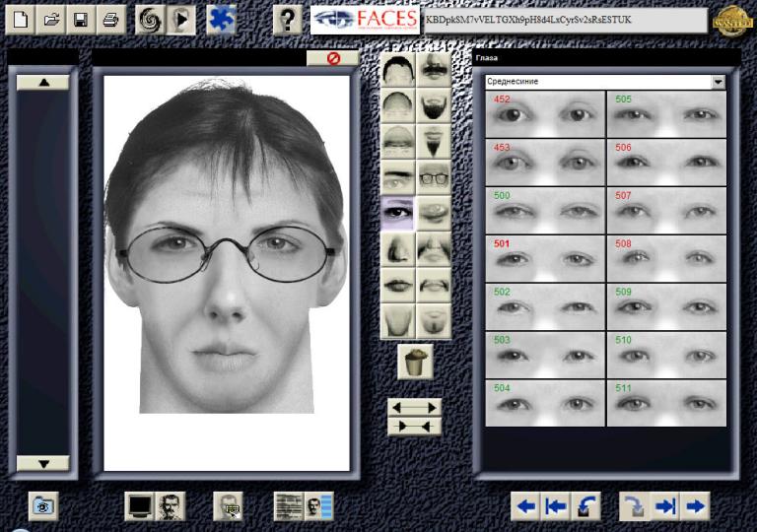Click the red prohibition sign button
This screenshot has height=532, width=757.
point(333,59)
